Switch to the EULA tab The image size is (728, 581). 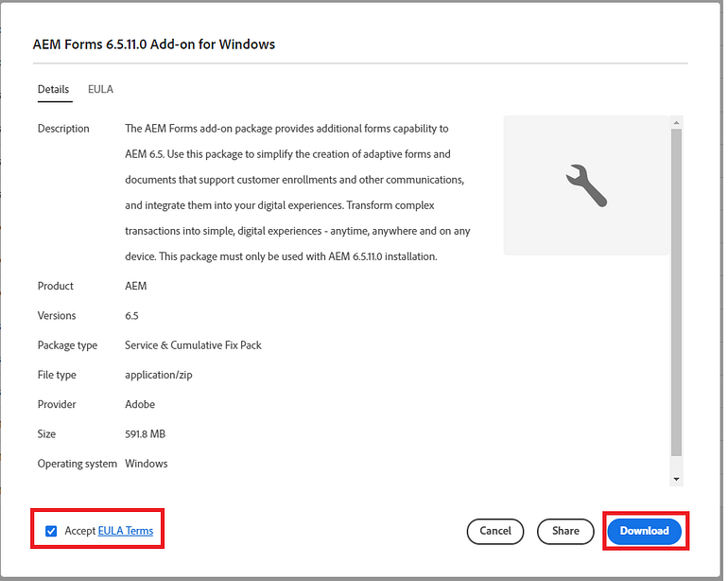click(100, 89)
